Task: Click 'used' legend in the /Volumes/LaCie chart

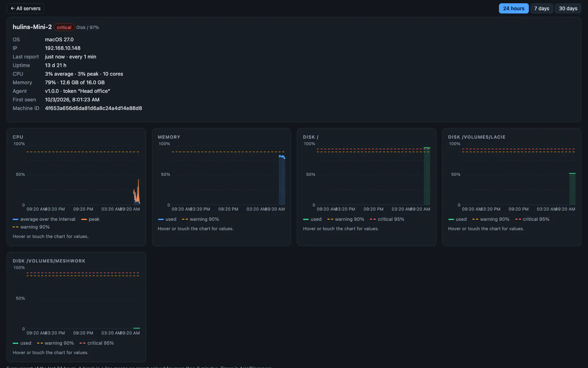Action: (457, 219)
